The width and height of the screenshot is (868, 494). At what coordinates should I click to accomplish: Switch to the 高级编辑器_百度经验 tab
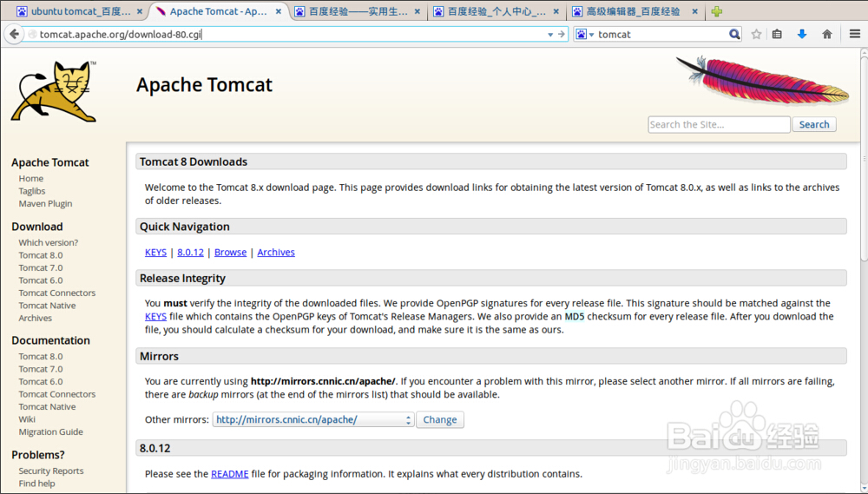click(x=635, y=11)
